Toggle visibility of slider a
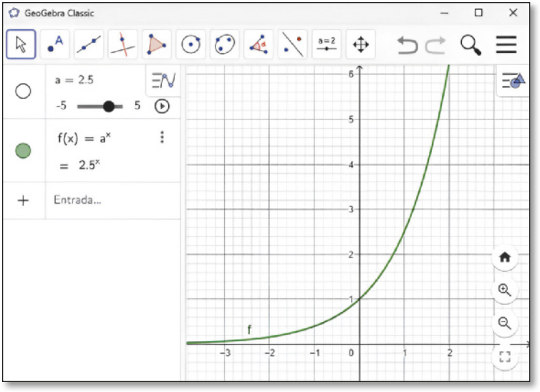Viewport: 540px width, 392px height. pos(23,91)
